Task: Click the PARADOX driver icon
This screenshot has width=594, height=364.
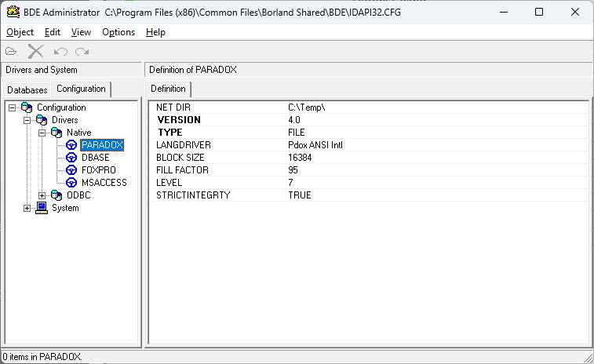Action: [71, 145]
